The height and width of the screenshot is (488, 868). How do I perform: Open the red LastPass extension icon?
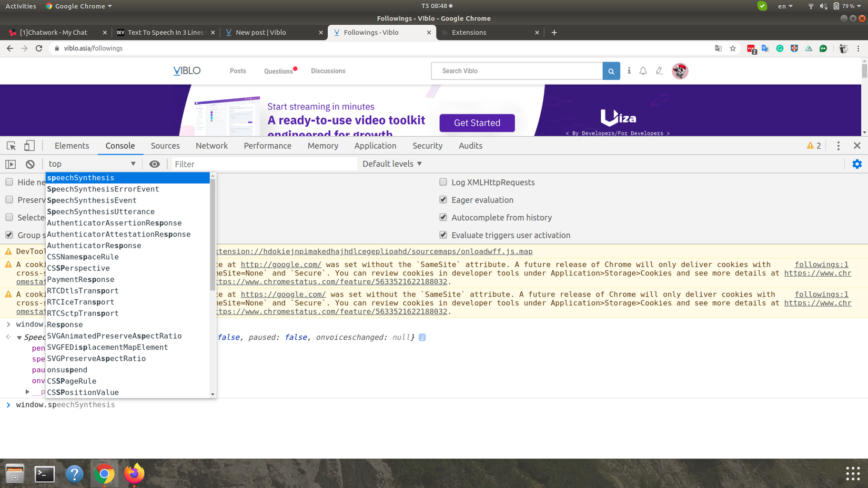[x=751, y=49]
